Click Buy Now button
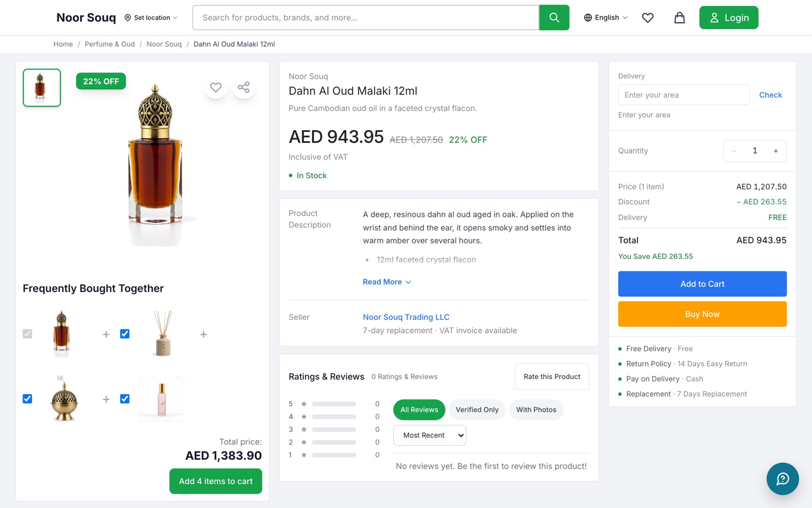Viewport: 812px width, 508px height. click(702, 314)
